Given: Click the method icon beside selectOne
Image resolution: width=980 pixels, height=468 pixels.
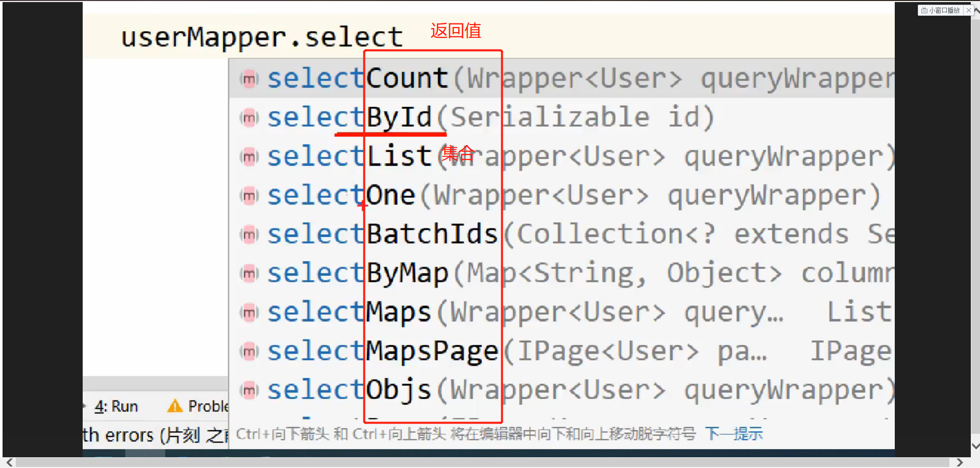Looking at the screenshot, I should [x=249, y=195].
